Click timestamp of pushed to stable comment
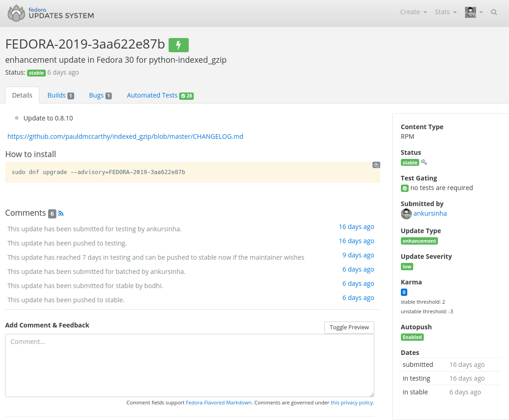509x420 pixels. coord(358,298)
